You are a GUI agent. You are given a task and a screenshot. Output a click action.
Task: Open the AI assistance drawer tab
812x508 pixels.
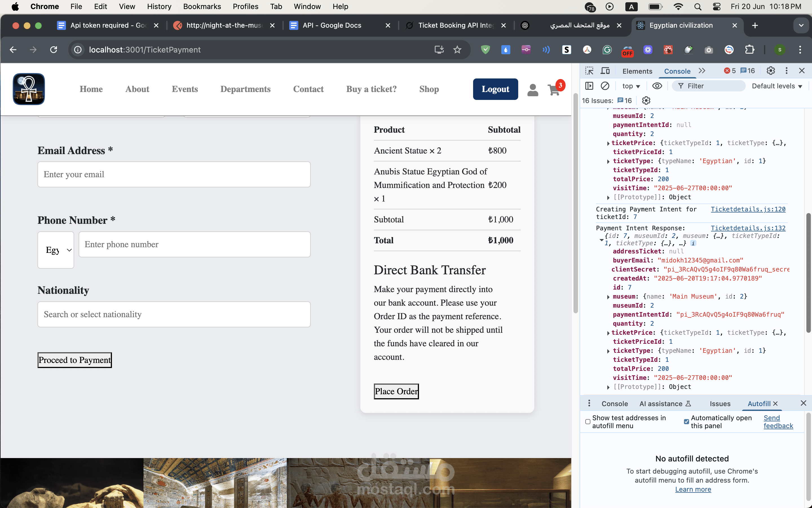tap(665, 404)
